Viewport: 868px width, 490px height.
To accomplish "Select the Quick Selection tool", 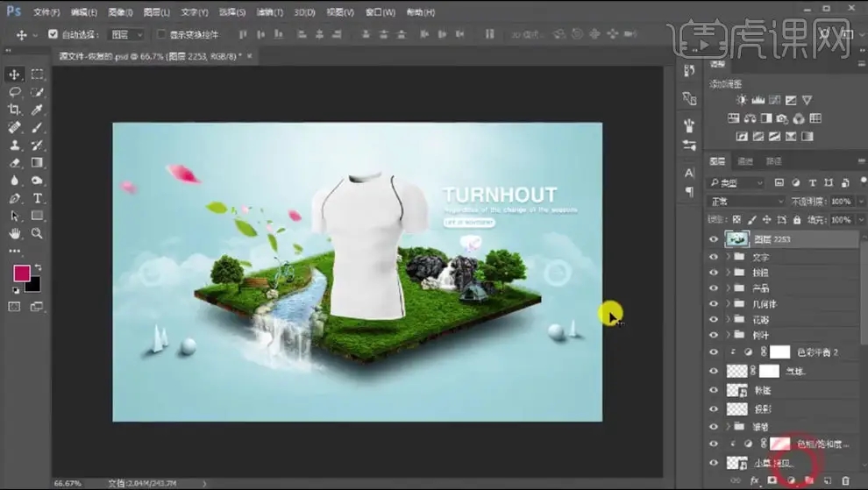I will (x=37, y=92).
